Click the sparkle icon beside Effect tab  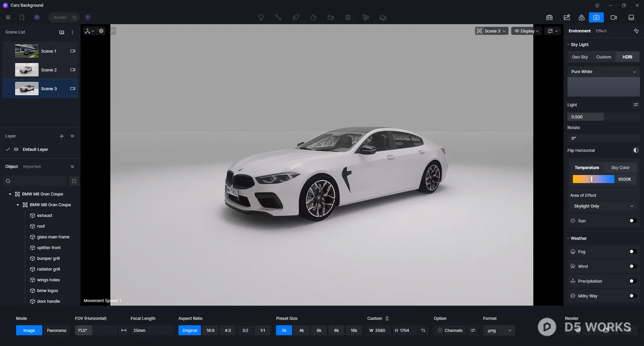[x=636, y=31]
